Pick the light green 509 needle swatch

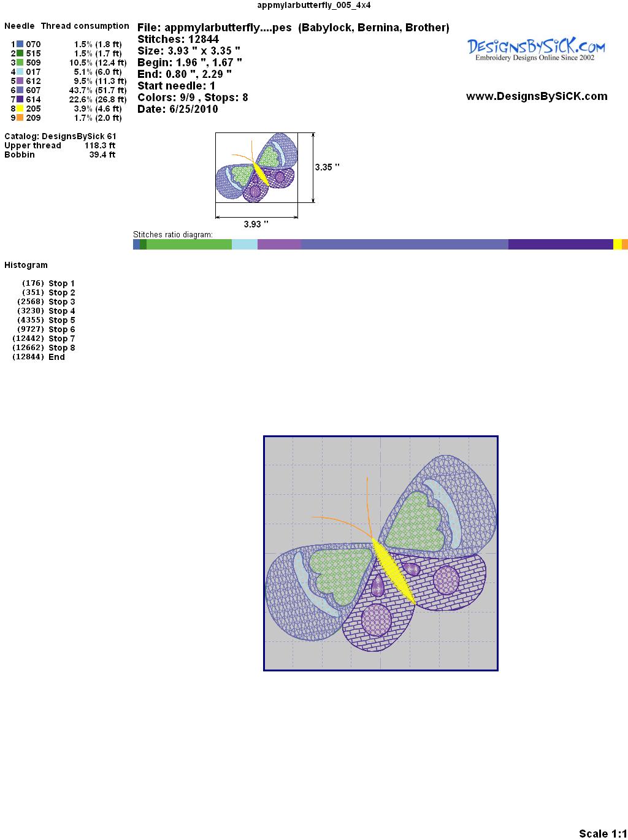click(20, 63)
